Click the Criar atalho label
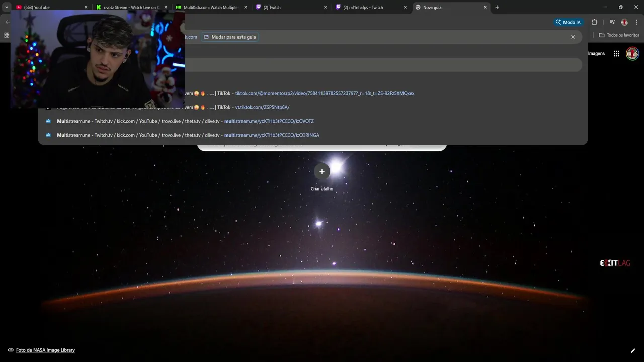 click(322, 189)
